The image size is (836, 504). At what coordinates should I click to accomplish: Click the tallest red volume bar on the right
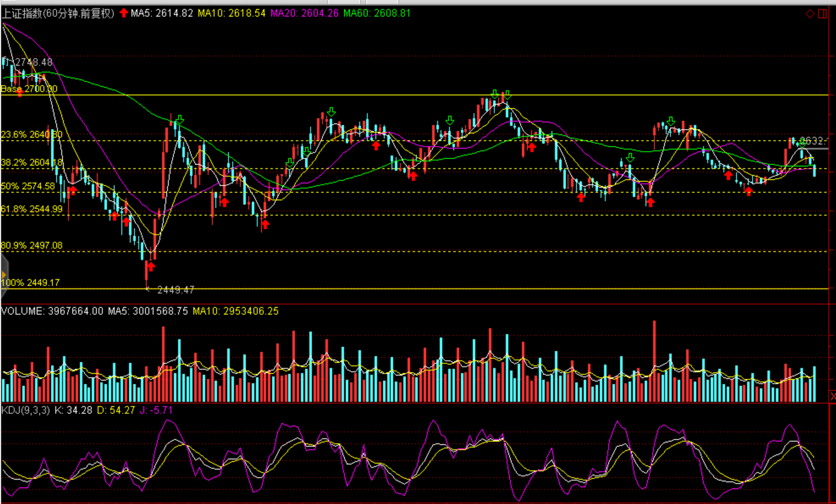(654, 361)
